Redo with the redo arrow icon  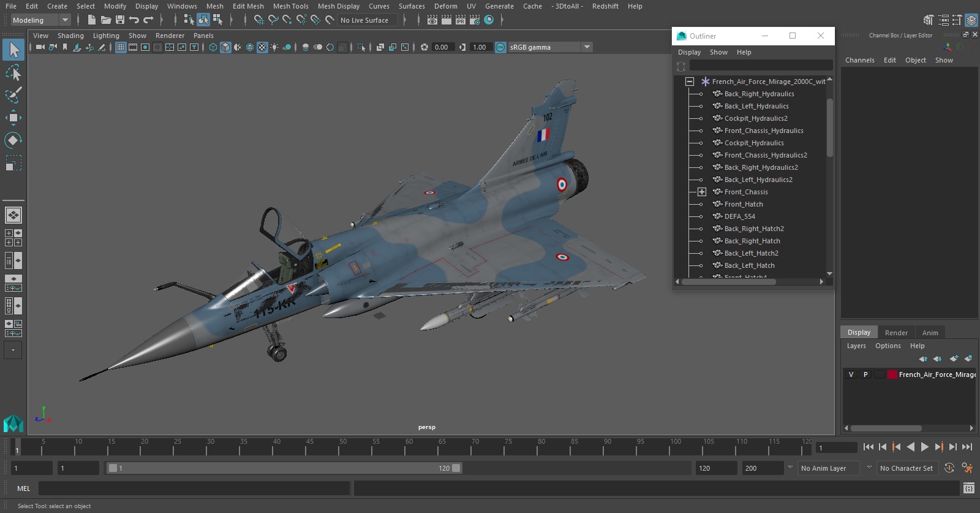[148, 20]
